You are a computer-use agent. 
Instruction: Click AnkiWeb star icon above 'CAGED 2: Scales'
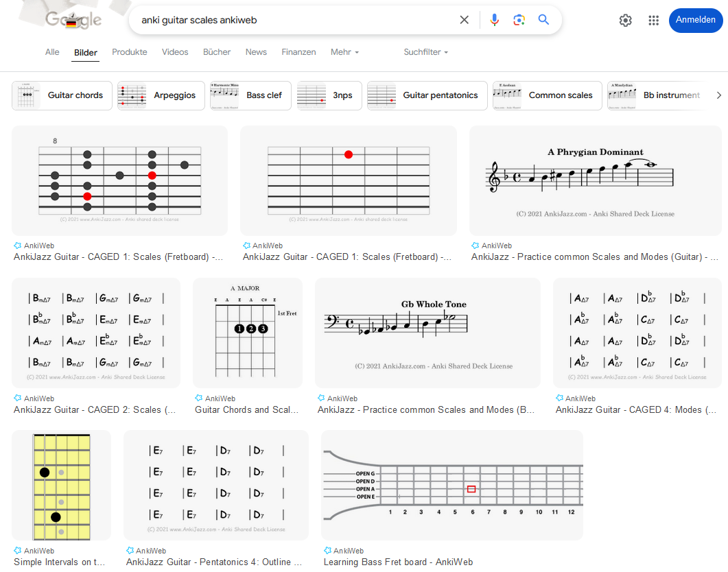pyautogui.click(x=18, y=398)
